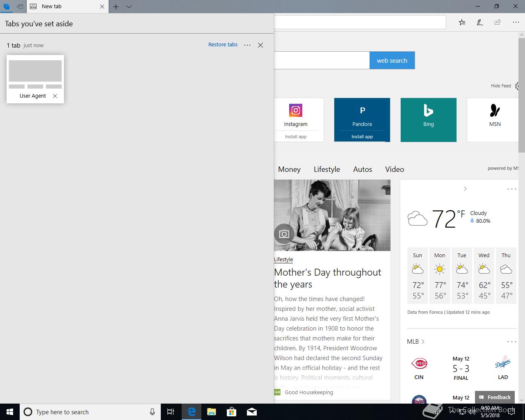Screen dimensions: 525x420
Task: Select Wed forecast day
Action: click(484, 276)
